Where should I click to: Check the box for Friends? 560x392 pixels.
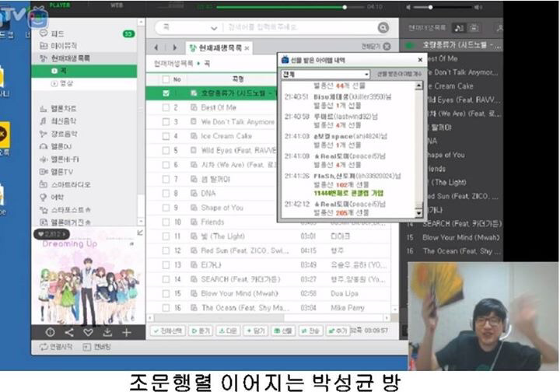(x=166, y=222)
